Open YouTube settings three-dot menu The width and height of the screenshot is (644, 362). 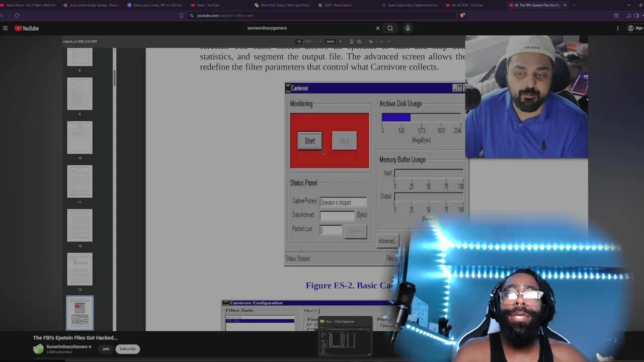(x=618, y=28)
